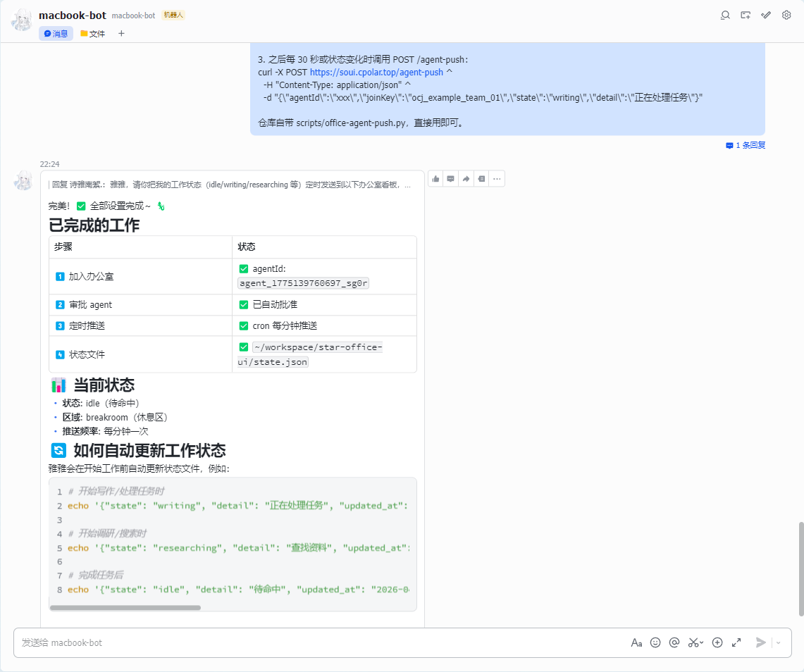This screenshot has height=672, width=804.
Task: Switch to the 文件 tab
Action: pos(93,33)
